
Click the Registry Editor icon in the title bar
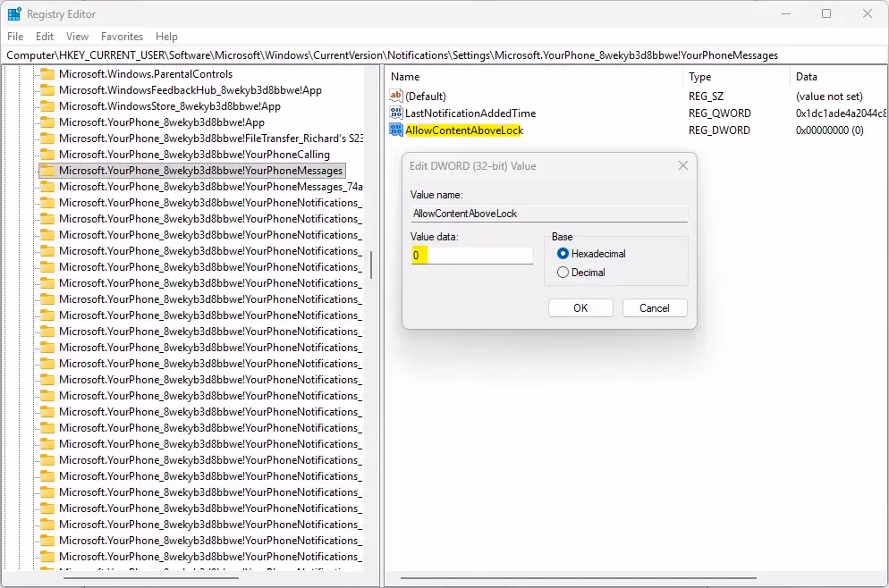click(x=13, y=13)
